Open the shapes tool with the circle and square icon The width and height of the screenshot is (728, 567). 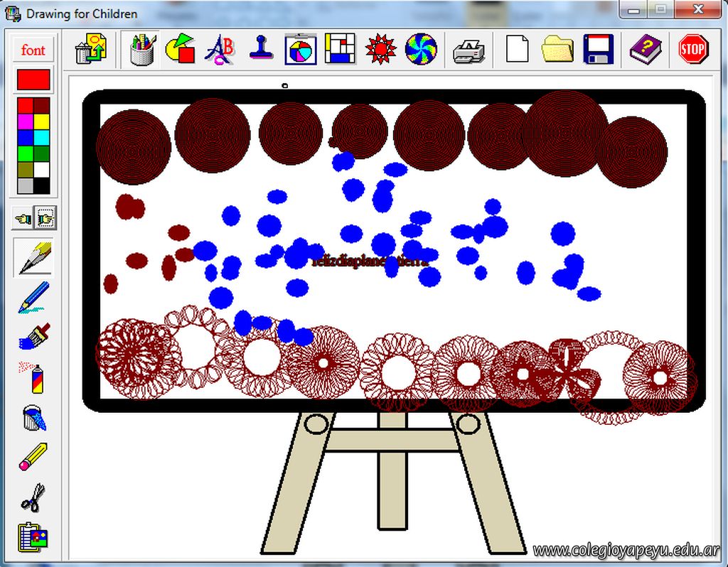(x=181, y=49)
